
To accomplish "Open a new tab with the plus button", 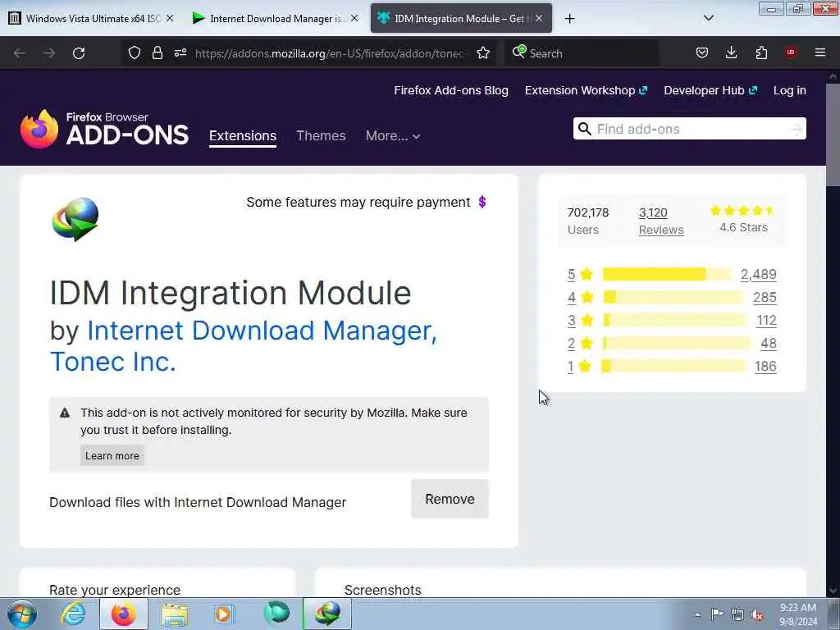I will (x=570, y=19).
